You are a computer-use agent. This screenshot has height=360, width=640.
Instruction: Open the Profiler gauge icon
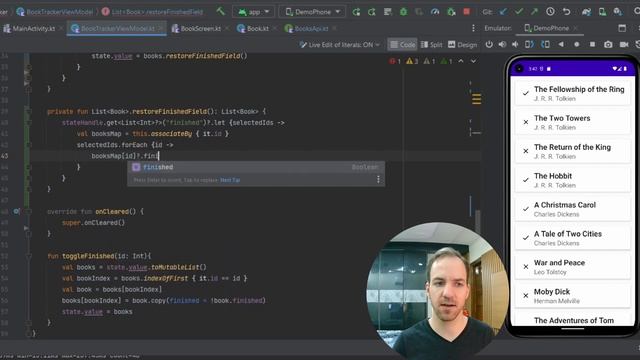point(435,12)
